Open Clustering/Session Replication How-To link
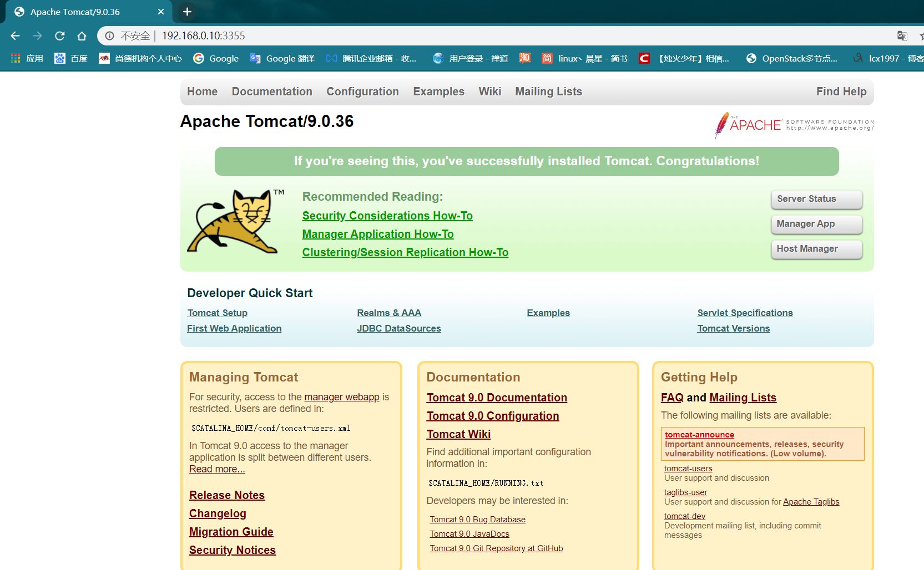This screenshot has height=570, width=924. [x=405, y=252]
